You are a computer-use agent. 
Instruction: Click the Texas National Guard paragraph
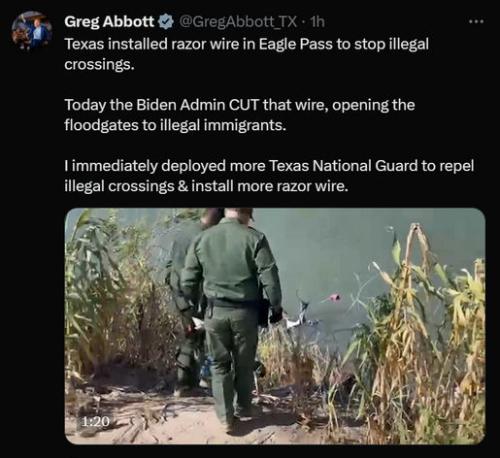[269, 176]
